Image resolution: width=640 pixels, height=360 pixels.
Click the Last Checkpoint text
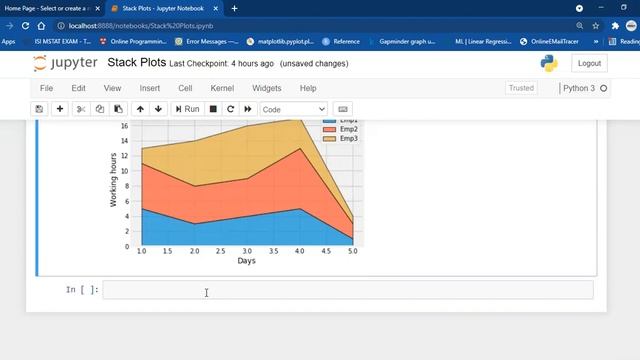(221, 64)
